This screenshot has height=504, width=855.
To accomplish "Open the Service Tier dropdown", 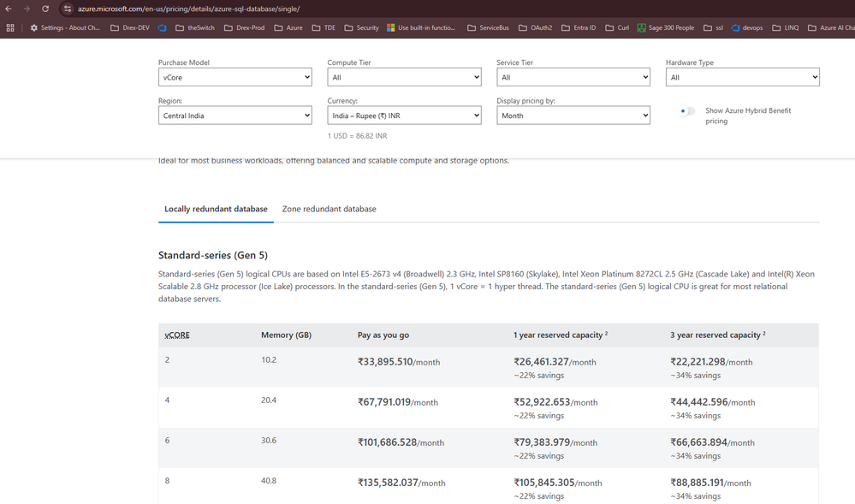I will pyautogui.click(x=573, y=78).
